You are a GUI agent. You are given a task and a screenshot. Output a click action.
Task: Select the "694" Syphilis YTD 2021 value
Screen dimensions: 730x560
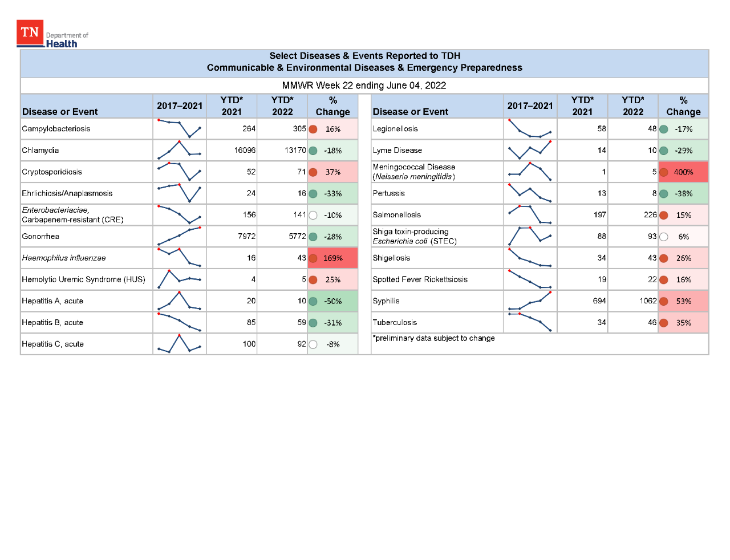(599, 301)
